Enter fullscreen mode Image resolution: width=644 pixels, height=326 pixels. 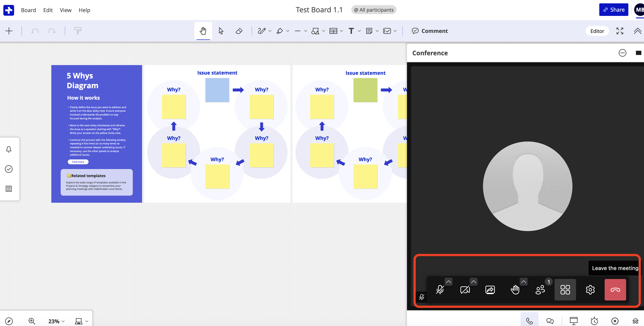[x=620, y=31]
